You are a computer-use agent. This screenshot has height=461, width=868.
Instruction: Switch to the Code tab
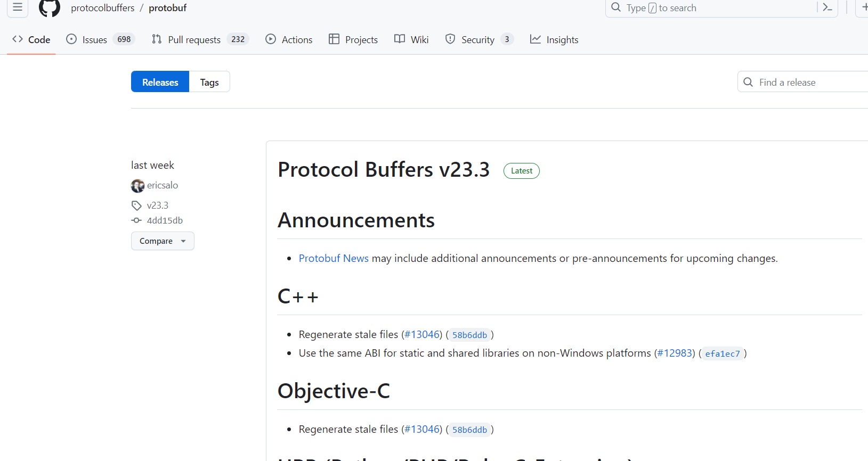[x=31, y=39]
